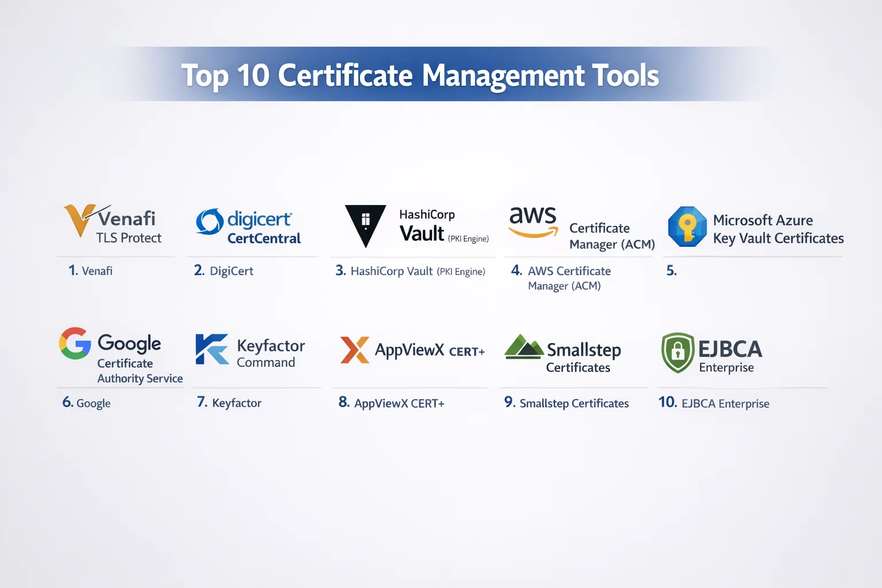Screen dimensions: 882x588
Task: Click the Google multicolor G logo
Action: [75, 344]
